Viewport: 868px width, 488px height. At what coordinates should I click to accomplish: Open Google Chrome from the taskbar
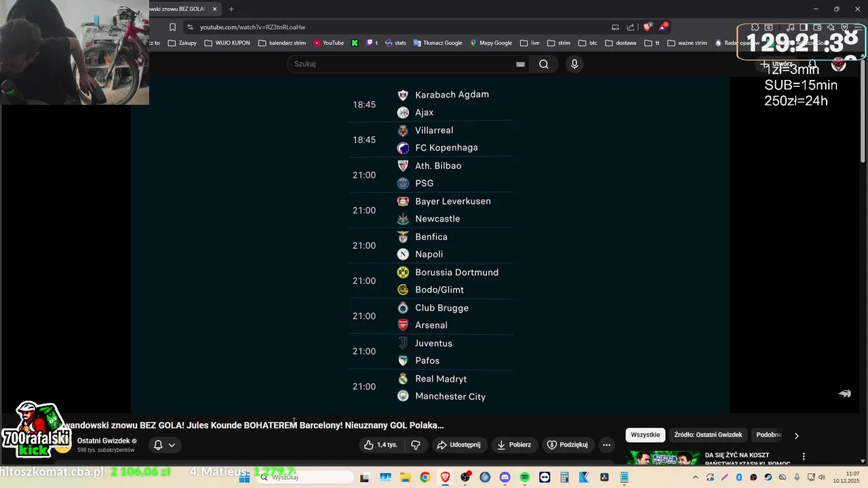(x=425, y=477)
